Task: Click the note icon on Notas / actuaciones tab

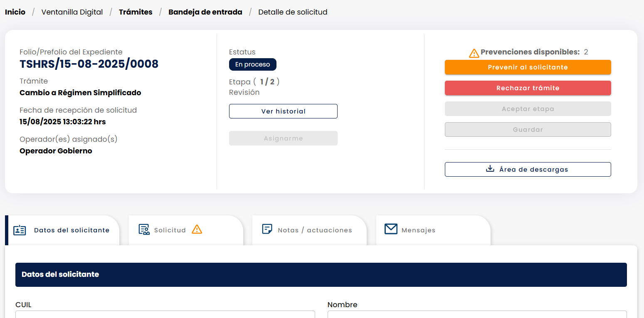Action: click(267, 229)
